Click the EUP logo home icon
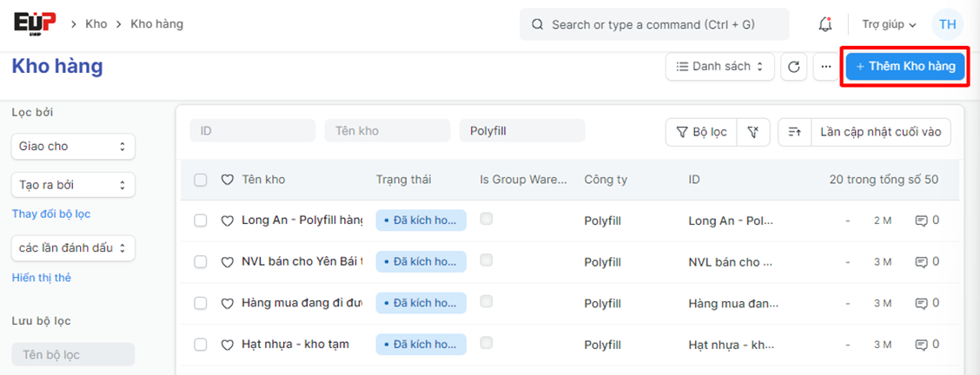Viewport: 980px width, 375px height. tap(35, 23)
